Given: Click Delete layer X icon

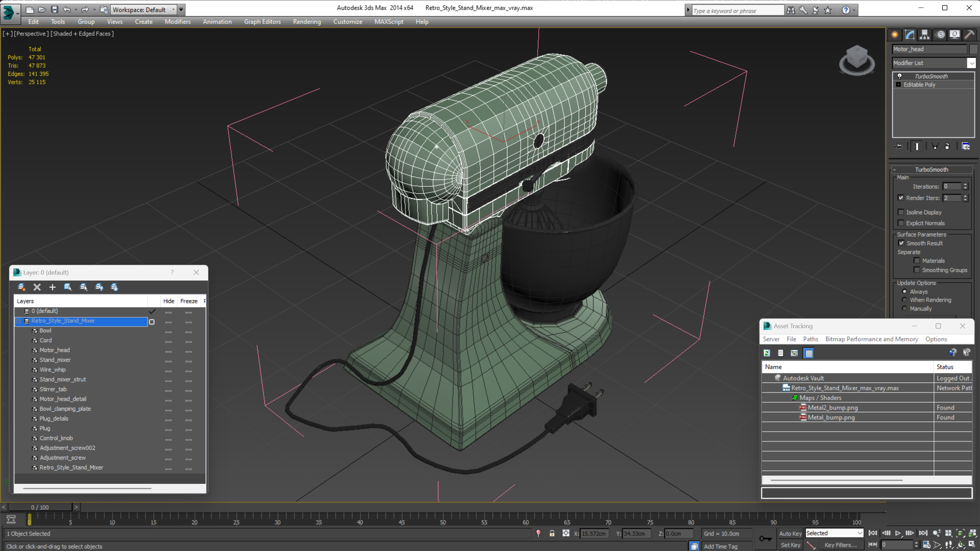Looking at the screenshot, I should pos(37,287).
